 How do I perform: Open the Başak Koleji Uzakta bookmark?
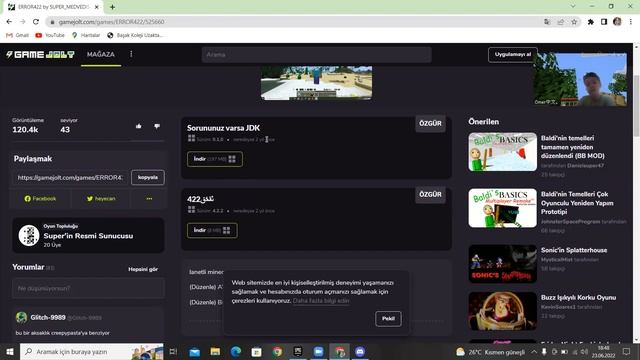pos(135,35)
